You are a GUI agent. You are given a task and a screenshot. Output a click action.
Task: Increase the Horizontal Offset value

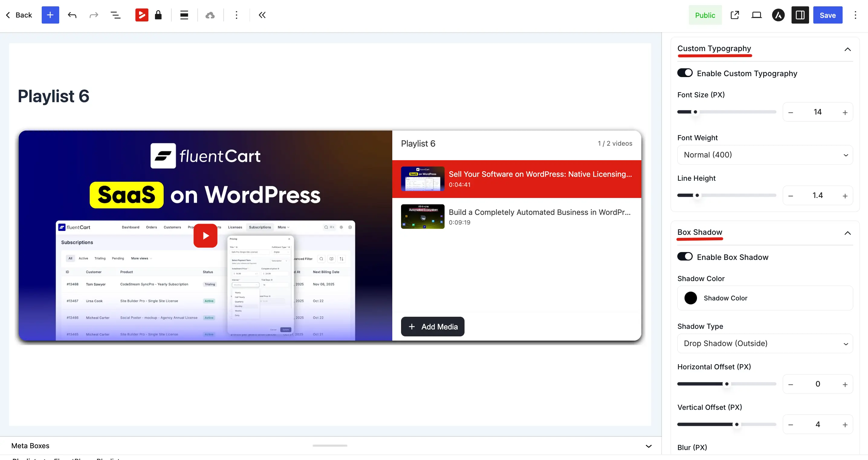[x=845, y=385]
